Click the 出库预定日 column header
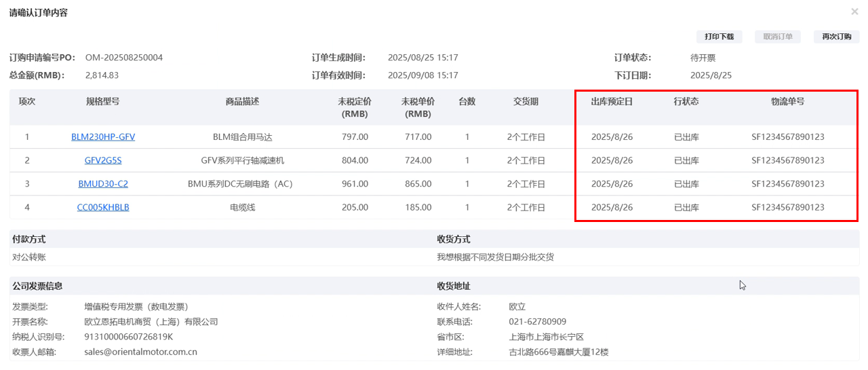Image resolution: width=868 pixels, height=370 pixels. 612,102
